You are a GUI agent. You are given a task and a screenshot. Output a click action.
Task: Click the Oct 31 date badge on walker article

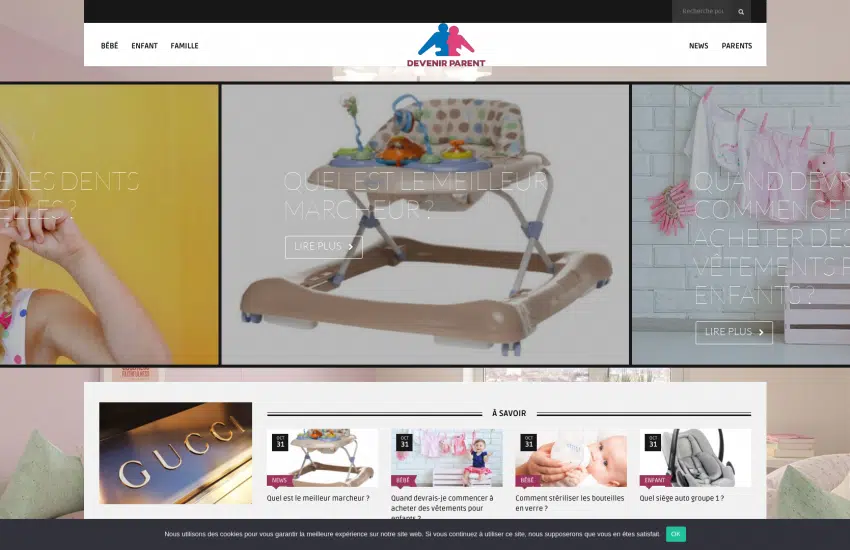tap(280, 442)
